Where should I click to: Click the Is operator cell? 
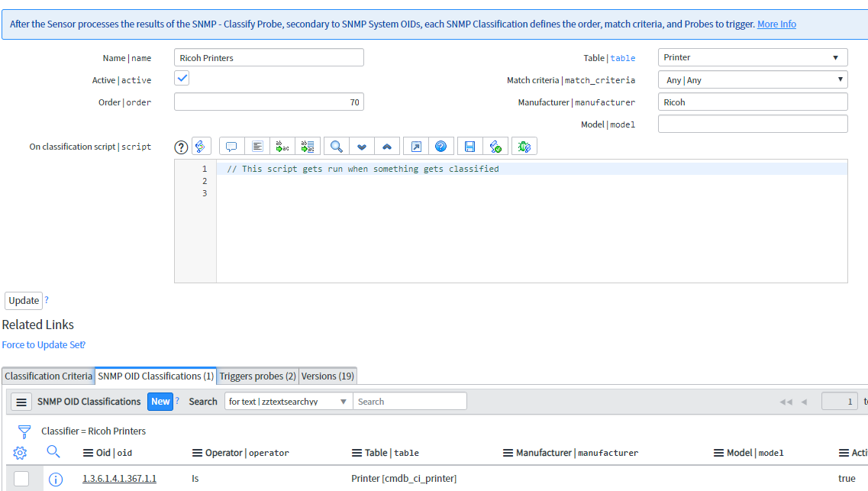pos(195,478)
